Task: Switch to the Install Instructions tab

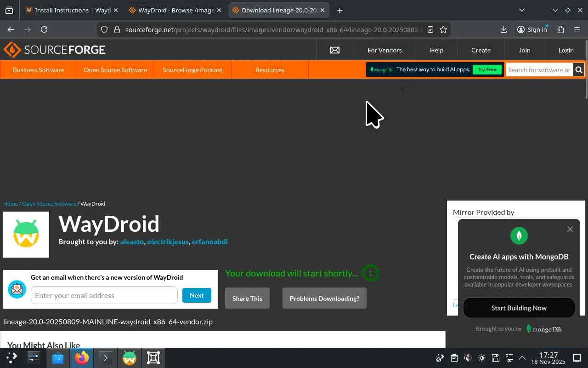Action: (x=71, y=10)
